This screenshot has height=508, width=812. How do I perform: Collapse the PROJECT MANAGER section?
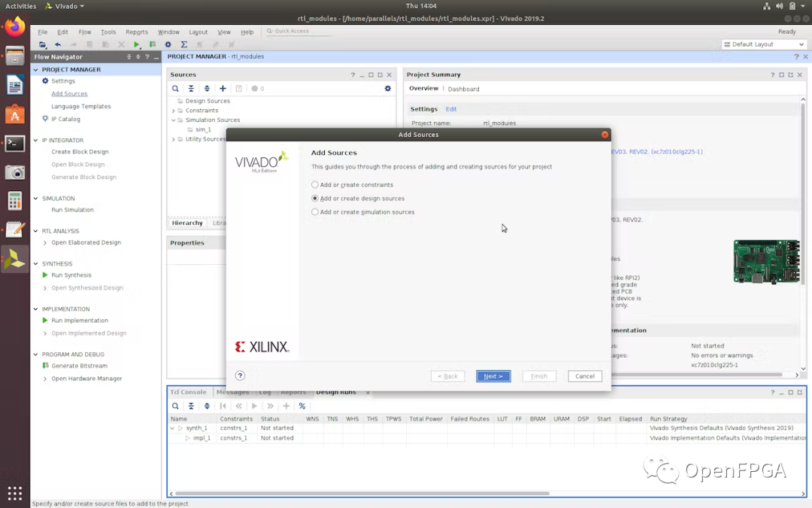point(36,69)
